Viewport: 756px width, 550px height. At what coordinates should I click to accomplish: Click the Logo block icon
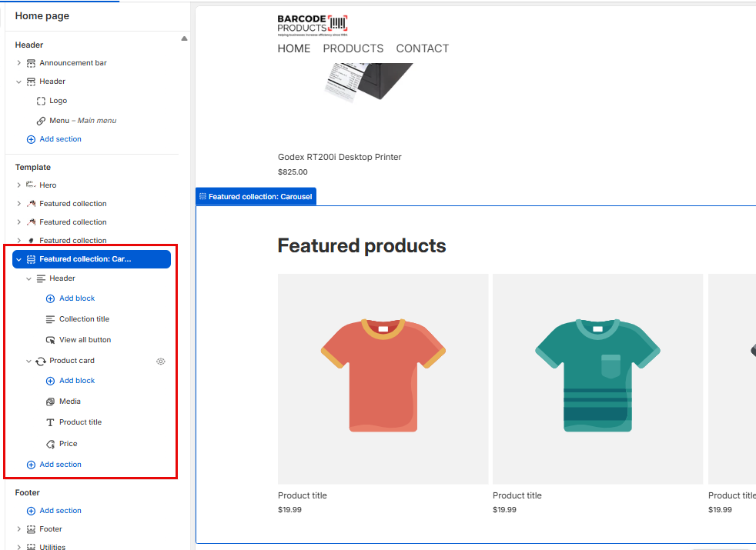coord(42,101)
